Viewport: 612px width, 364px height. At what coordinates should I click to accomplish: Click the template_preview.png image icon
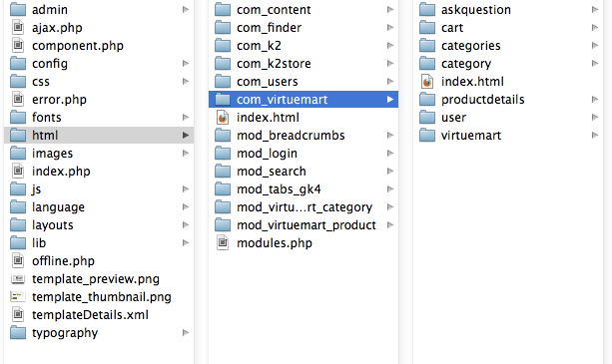(x=18, y=279)
